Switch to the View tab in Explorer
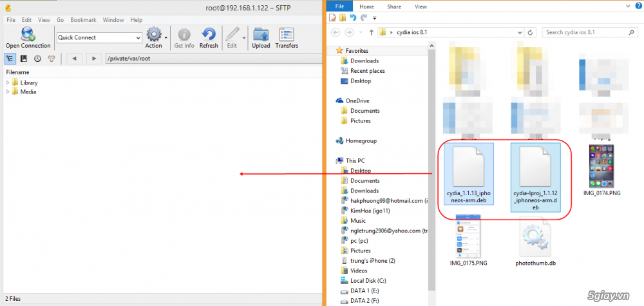 tap(421, 6)
